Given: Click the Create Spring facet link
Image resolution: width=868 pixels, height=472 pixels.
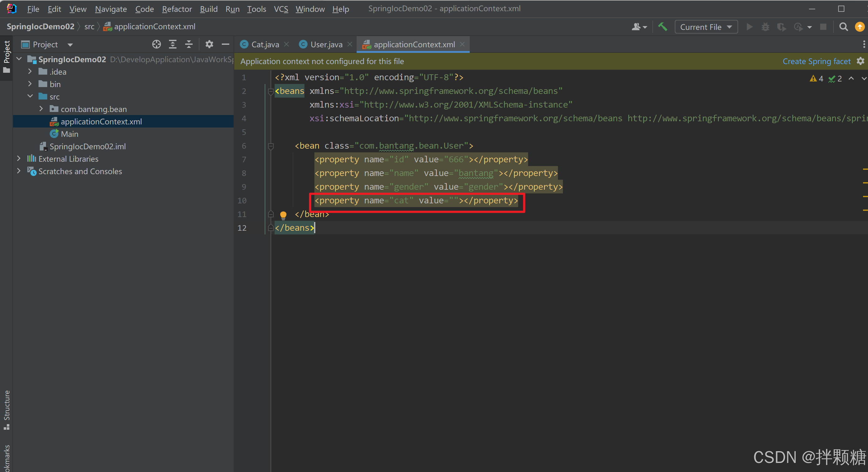Looking at the screenshot, I should [x=816, y=61].
